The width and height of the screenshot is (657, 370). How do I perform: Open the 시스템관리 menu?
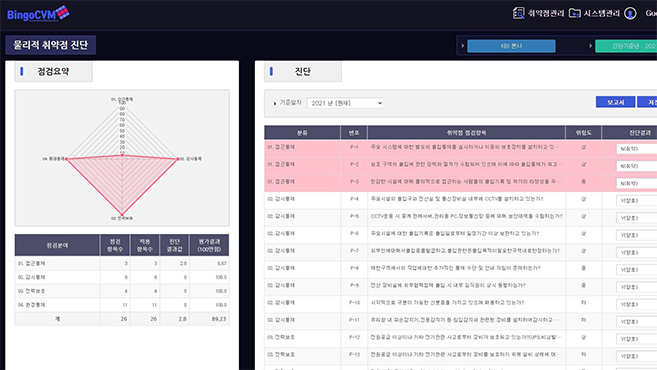pos(601,13)
